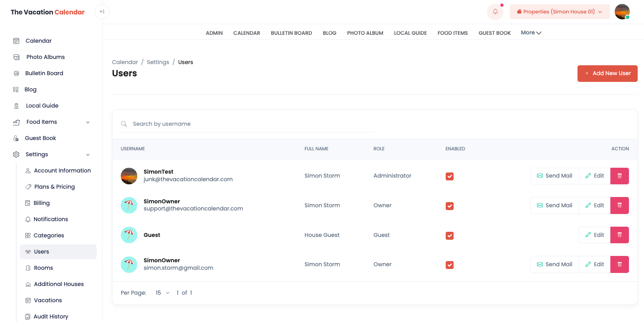Collapse the sidebar with arrow icon
The height and width of the screenshot is (322, 644).
[x=102, y=12]
